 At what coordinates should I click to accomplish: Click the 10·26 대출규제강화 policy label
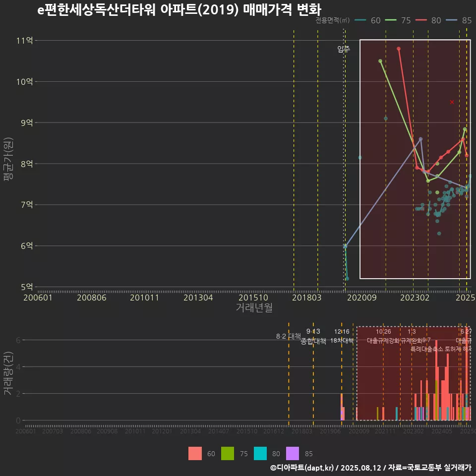pos(383,336)
